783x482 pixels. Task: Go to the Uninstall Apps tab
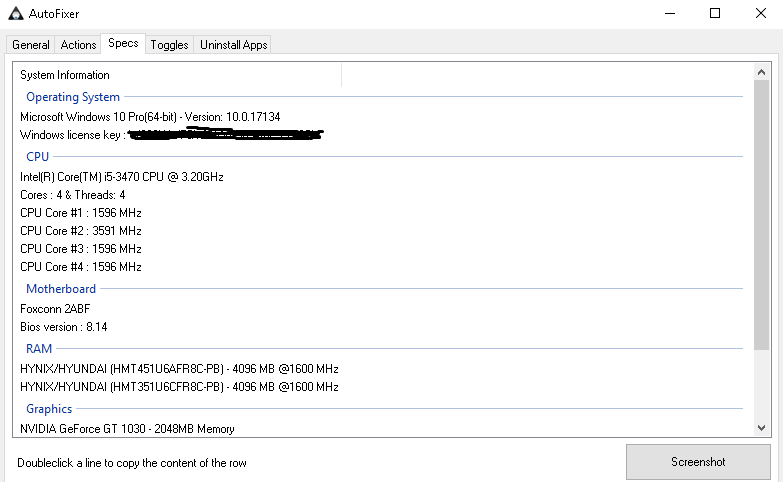234,45
